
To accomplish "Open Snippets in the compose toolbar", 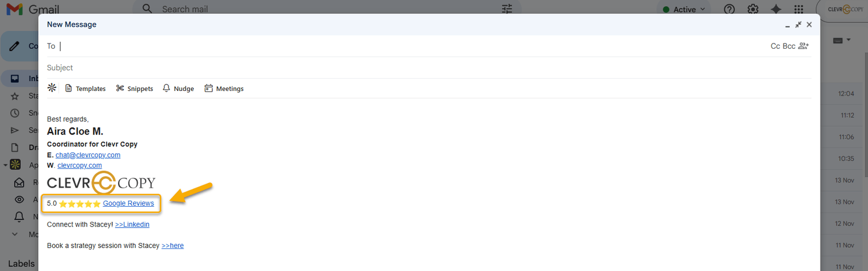I will click(x=134, y=89).
